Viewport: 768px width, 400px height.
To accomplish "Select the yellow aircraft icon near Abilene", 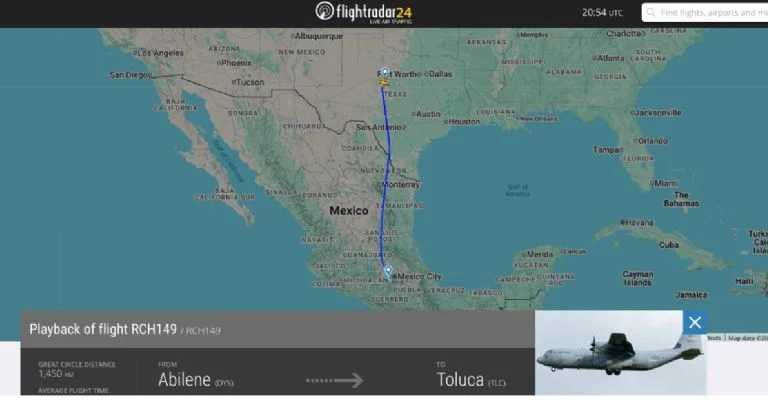I will pyautogui.click(x=383, y=82).
